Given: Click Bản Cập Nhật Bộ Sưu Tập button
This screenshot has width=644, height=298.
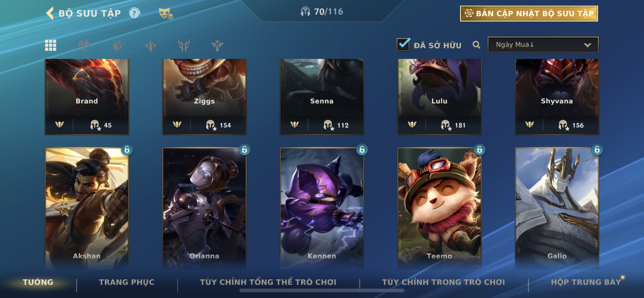Looking at the screenshot, I should 529,13.
